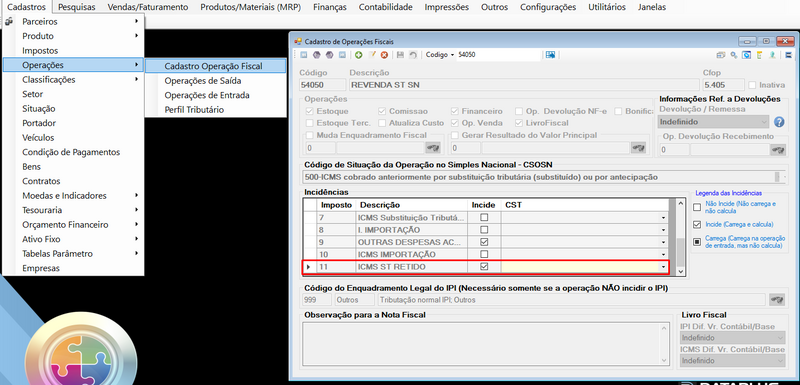Open lookup binoculars under Muda Enquadramento Fiscal
Viewport: 800px width, 385px height.
click(433, 148)
